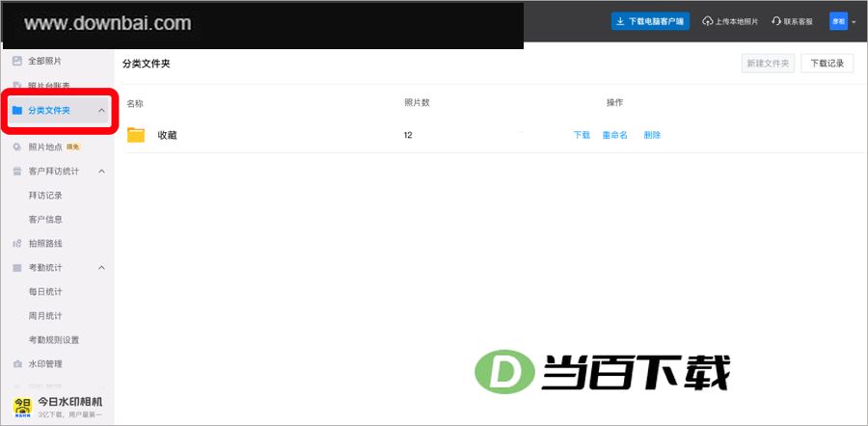Click 删除 link in 收藏 row
This screenshot has height=426, width=868.
click(652, 135)
